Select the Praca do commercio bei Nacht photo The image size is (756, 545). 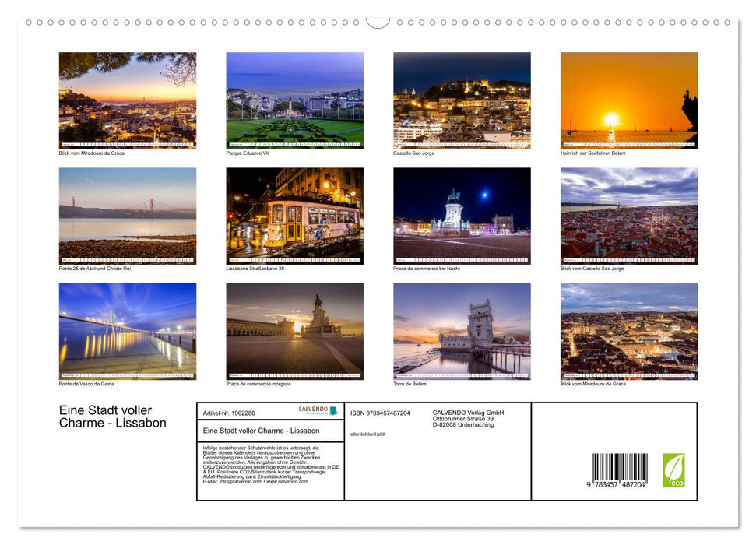click(462, 216)
